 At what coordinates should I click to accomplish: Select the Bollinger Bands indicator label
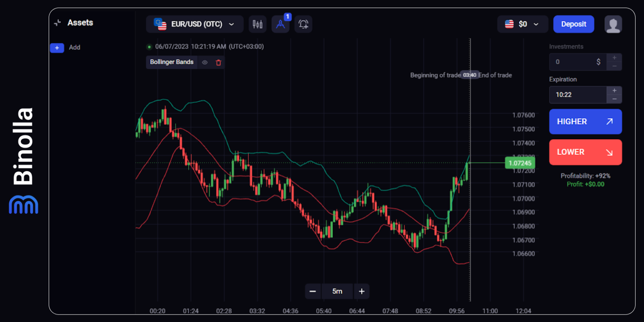pos(171,62)
